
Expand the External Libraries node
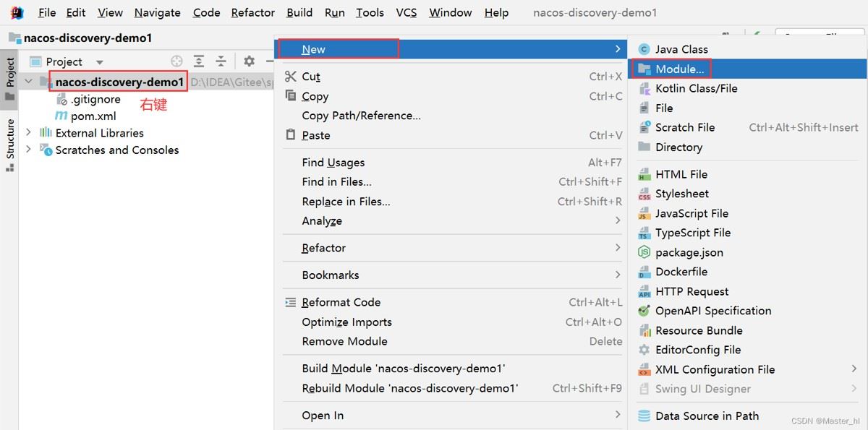coord(28,132)
